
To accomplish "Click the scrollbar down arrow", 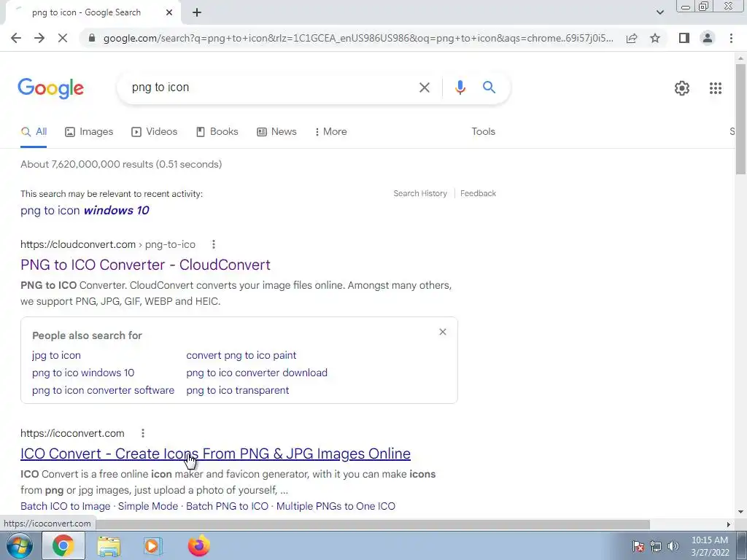I will click(740, 513).
